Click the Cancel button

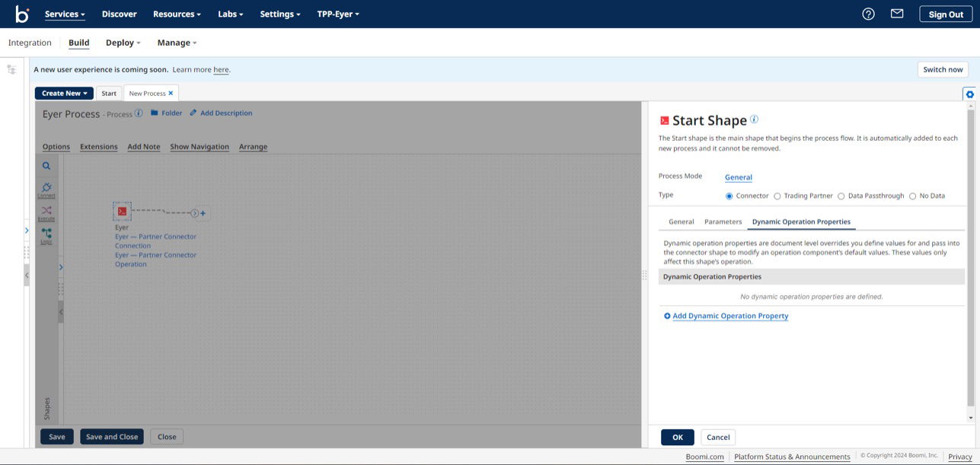tap(718, 437)
